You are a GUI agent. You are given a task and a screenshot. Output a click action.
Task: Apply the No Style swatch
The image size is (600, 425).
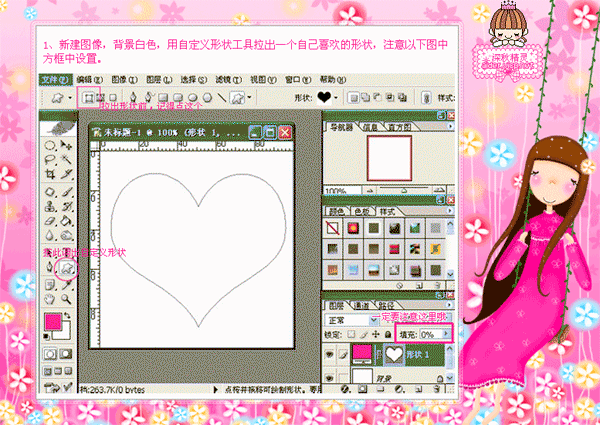click(333, 228)
